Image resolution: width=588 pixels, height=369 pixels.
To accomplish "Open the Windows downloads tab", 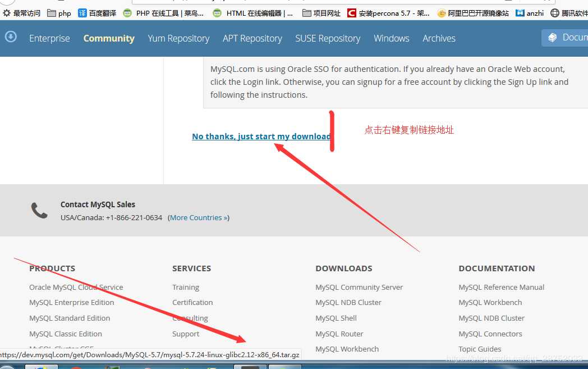I will [x=392, y=38].
